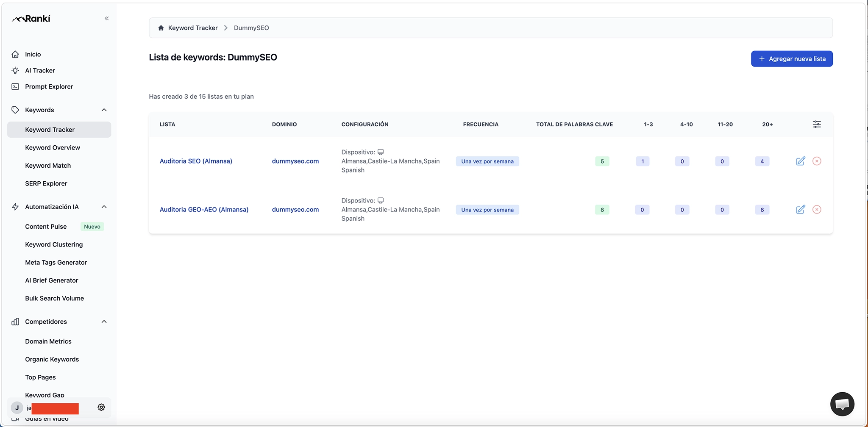Image resolution: width=868 pixels, height=427 pixels.
Task: Open Keyword Gap
Action: coord(45,395)
